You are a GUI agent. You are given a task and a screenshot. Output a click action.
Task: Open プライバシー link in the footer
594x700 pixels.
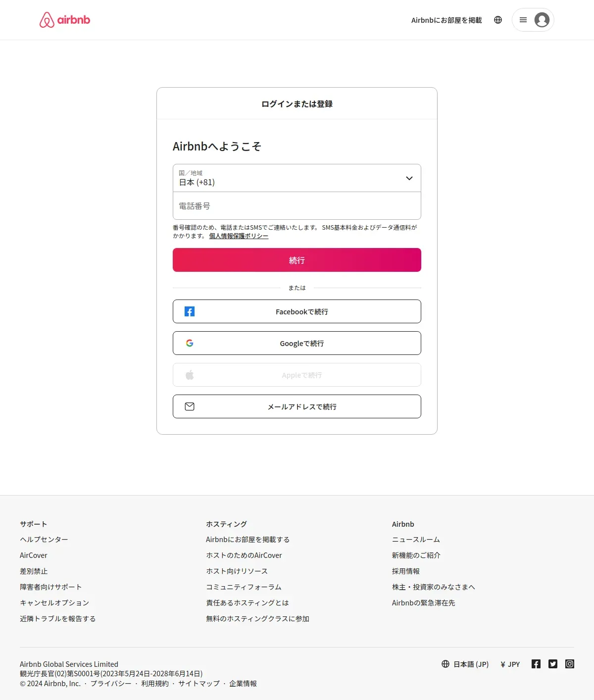pos(111,684)
